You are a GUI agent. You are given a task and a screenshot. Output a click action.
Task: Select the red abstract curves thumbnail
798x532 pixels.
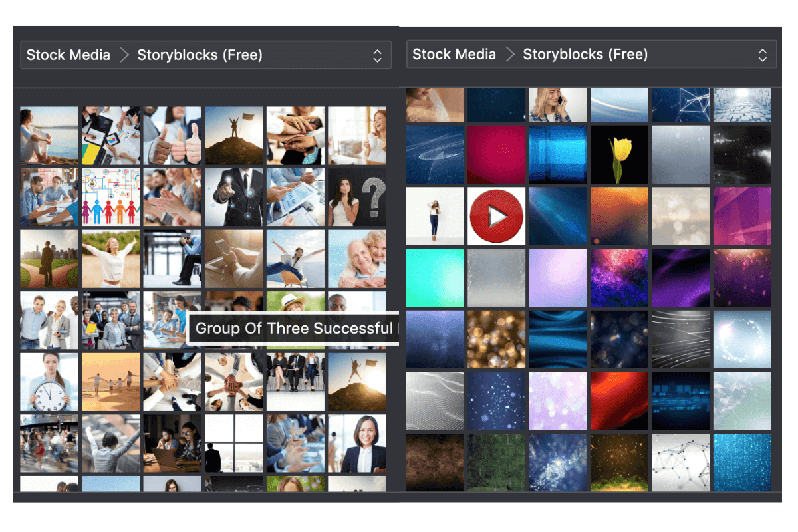619,401
